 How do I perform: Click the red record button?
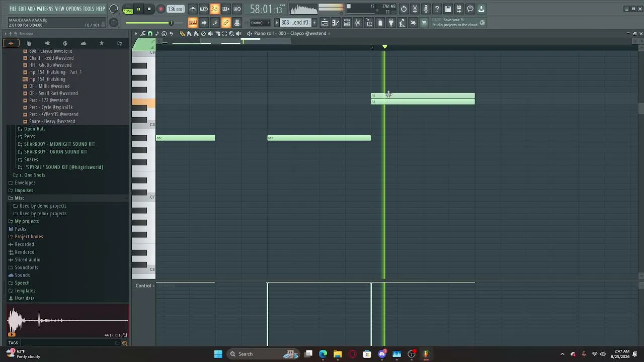(x=160, y=9)
